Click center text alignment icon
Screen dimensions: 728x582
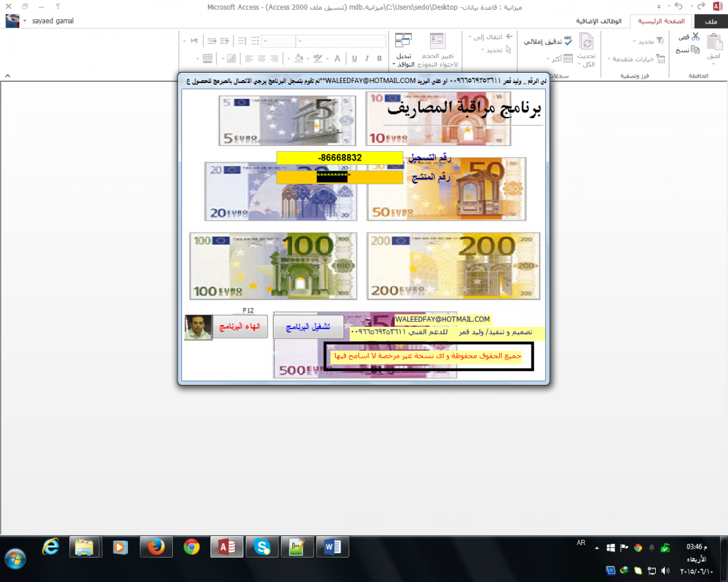(x=261, y=59)
